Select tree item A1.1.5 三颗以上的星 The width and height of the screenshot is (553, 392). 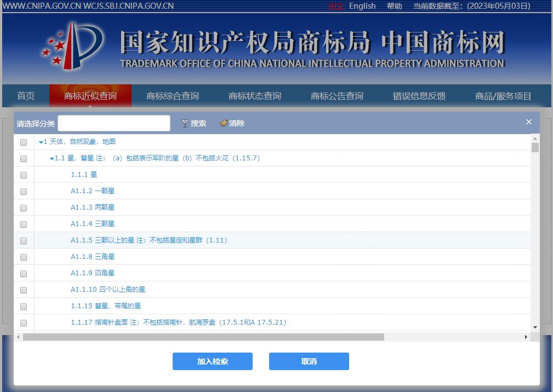coord(149,240)
